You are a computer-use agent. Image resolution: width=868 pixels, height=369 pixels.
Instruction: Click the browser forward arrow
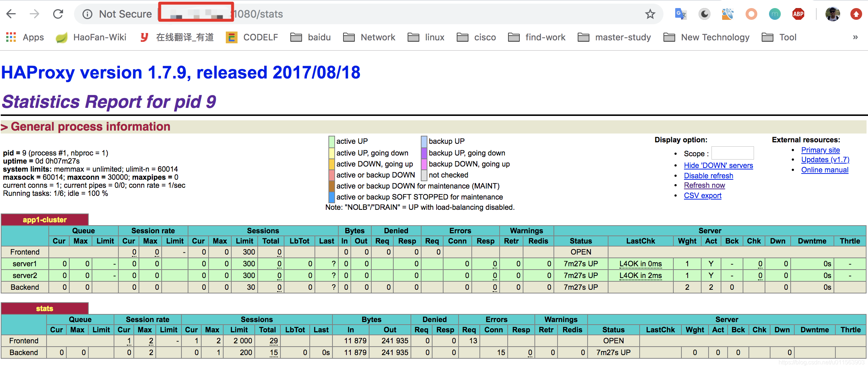pyautogui.click(x=34, y=14)
